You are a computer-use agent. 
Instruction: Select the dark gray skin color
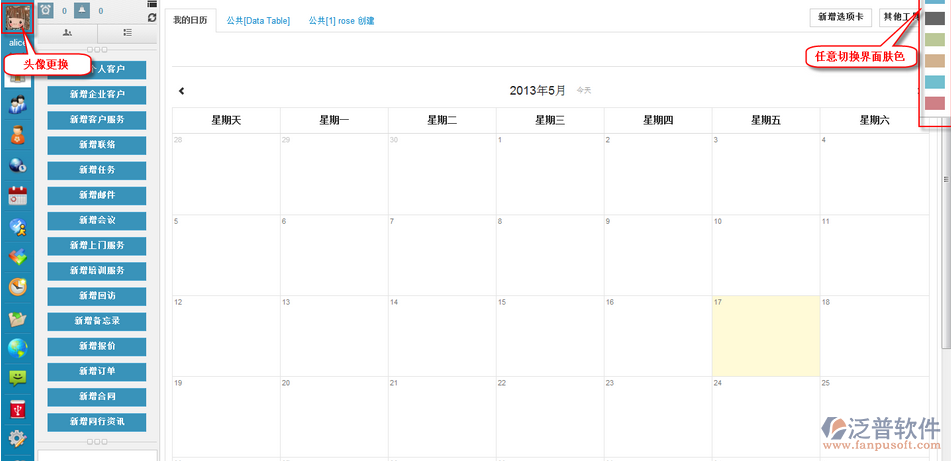pos(934,19)
